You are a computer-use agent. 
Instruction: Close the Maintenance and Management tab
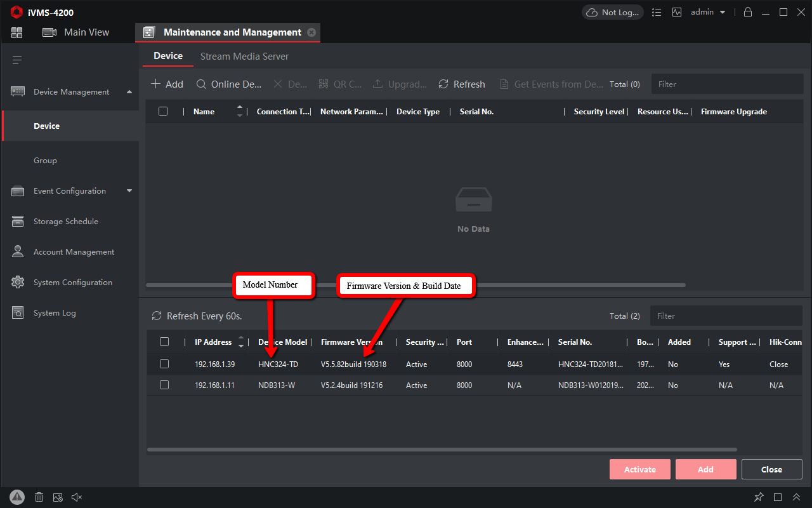point(311,32)
